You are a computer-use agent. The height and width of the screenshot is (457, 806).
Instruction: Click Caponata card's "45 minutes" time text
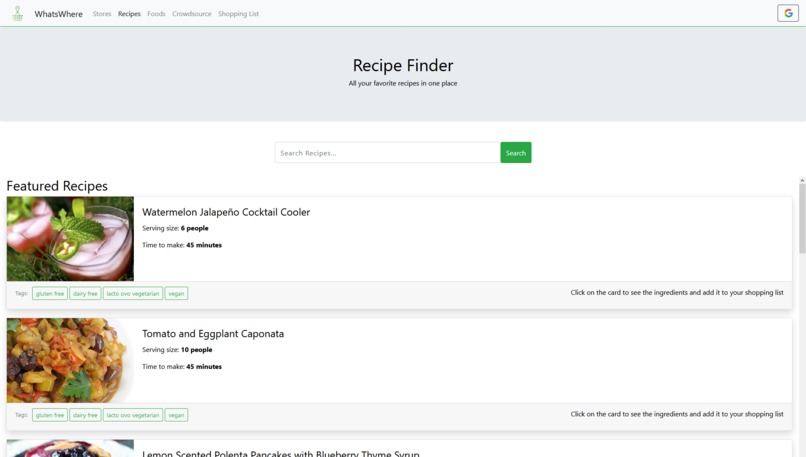204,367
